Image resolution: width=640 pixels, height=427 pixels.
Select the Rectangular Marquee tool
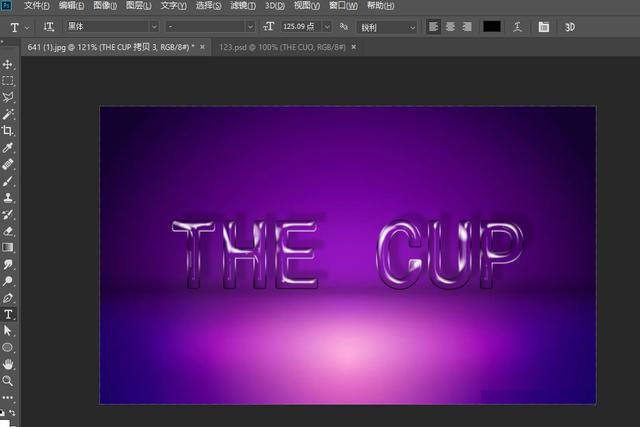click(8, 81)
